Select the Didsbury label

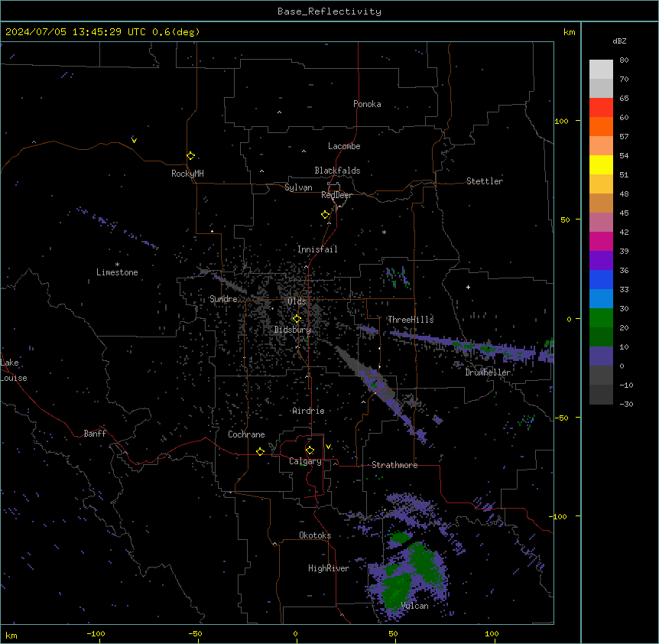[292, 330]
